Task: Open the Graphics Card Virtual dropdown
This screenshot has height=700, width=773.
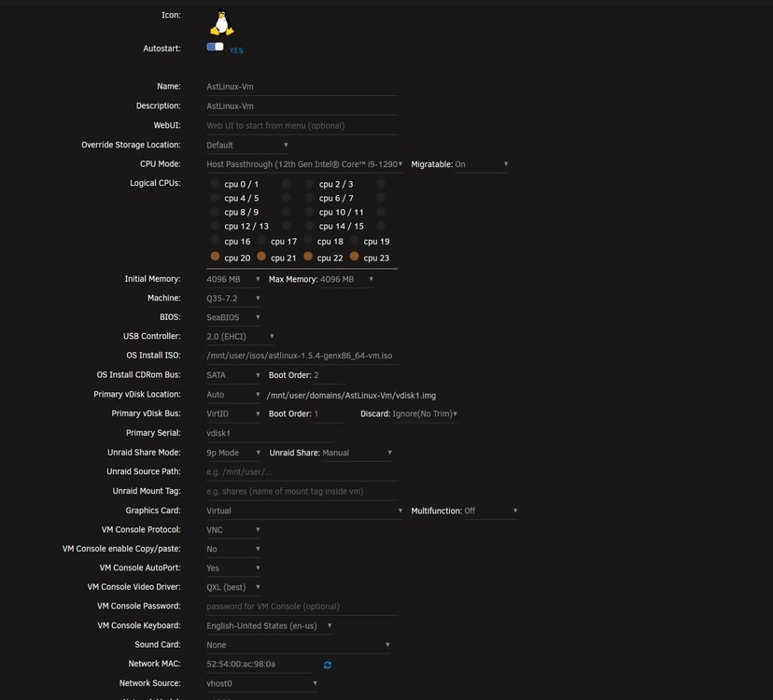Action: (304, 511)
